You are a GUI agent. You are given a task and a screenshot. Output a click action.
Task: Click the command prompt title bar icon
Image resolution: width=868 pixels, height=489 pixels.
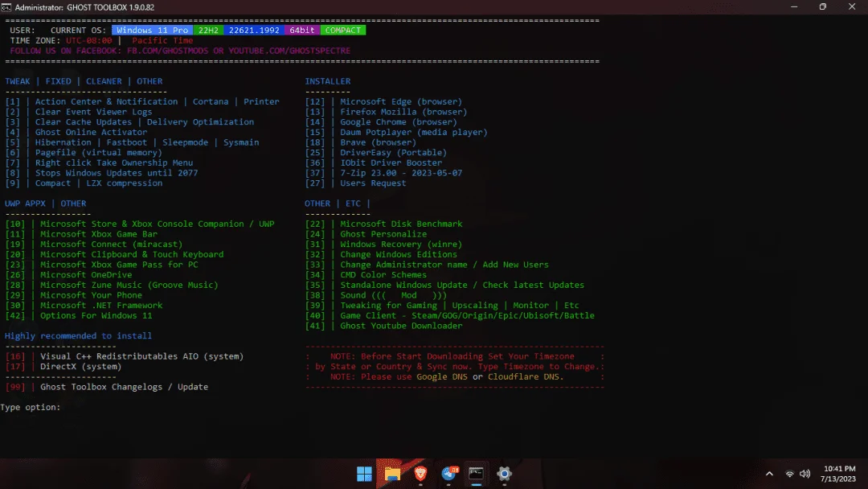[6, 7]
